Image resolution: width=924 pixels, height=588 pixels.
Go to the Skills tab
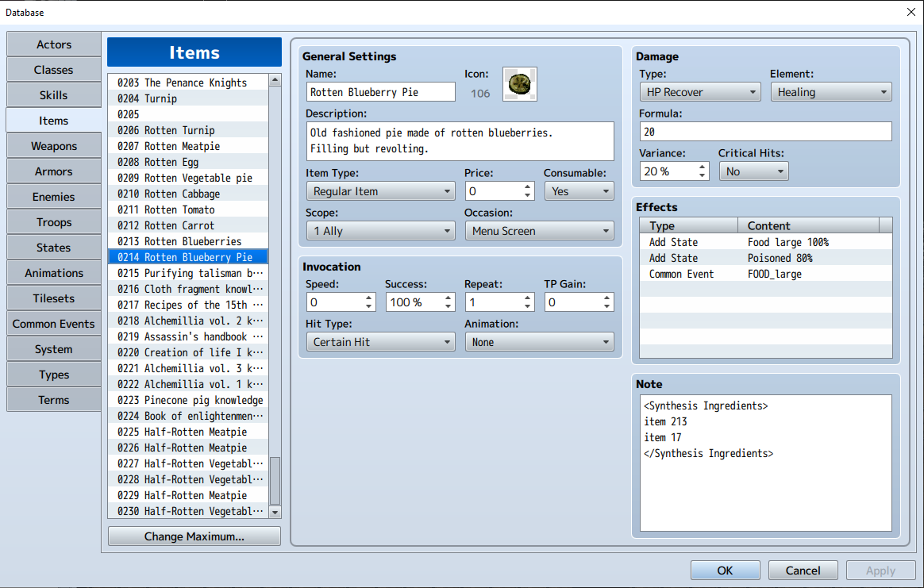point(54,95)
